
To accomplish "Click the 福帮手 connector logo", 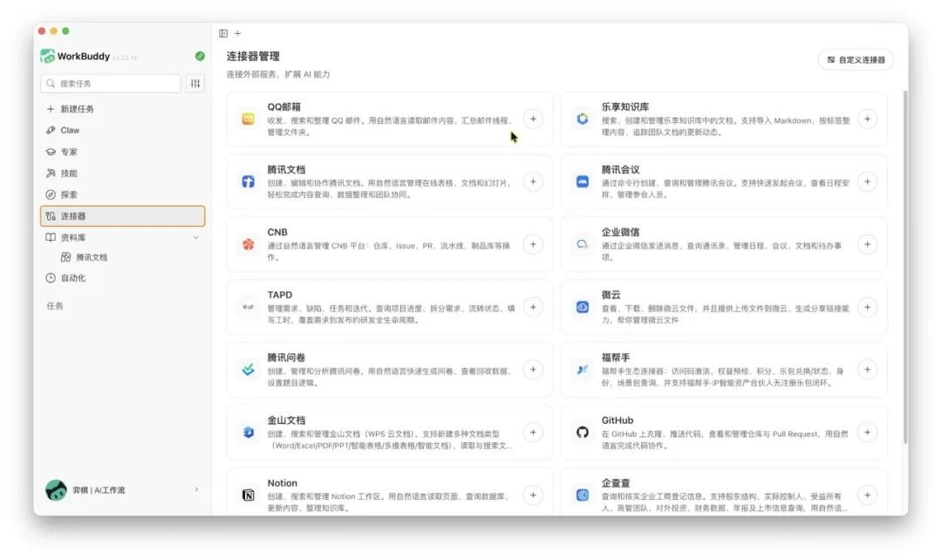I will click(x=582, y=370).
